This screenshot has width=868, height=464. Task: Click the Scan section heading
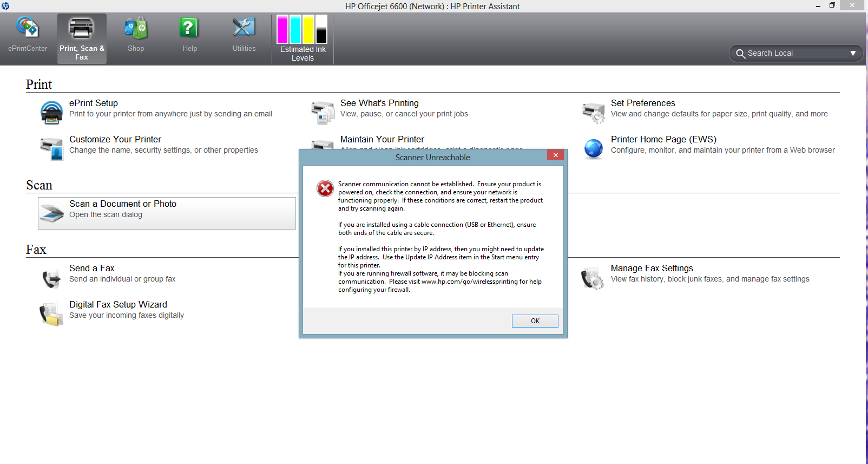click(x=39, y=185)
